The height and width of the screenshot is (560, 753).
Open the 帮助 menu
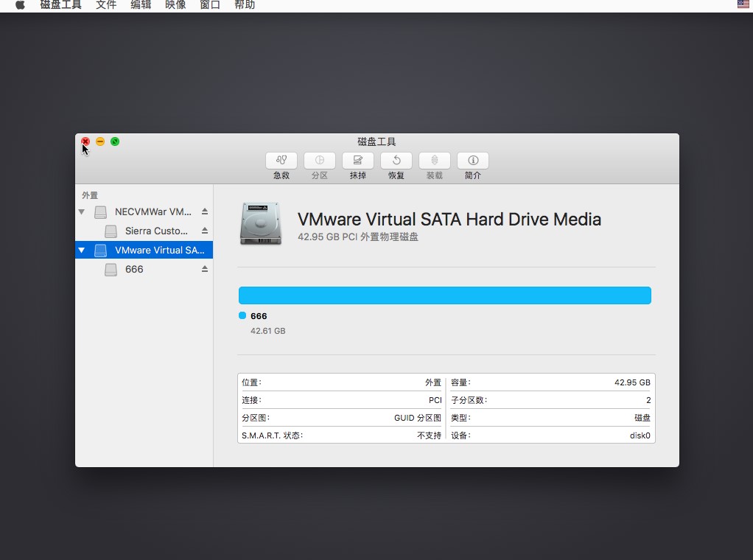(245, 5)
